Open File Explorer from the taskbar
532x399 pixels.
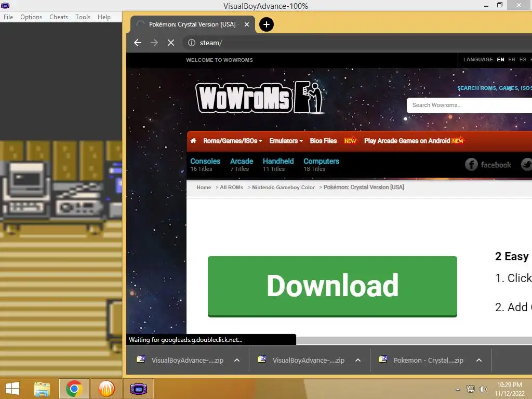(x=42, y=389)
